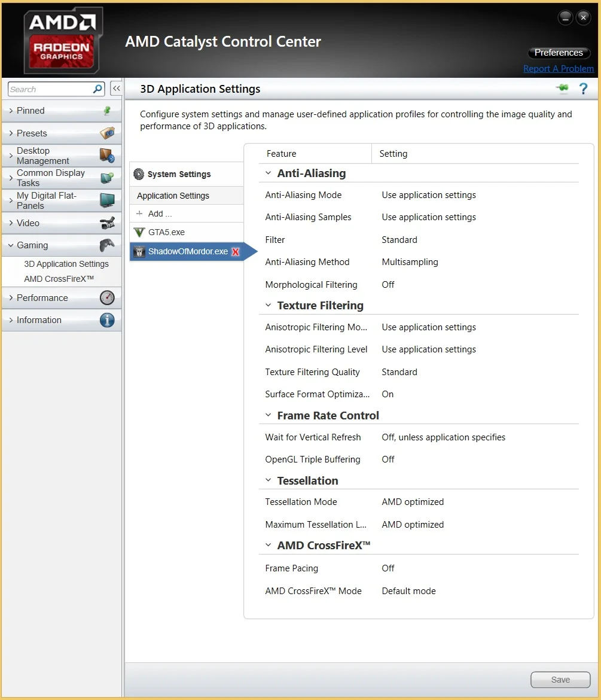
Task: Click the Save button
Action: pos(560,680)
